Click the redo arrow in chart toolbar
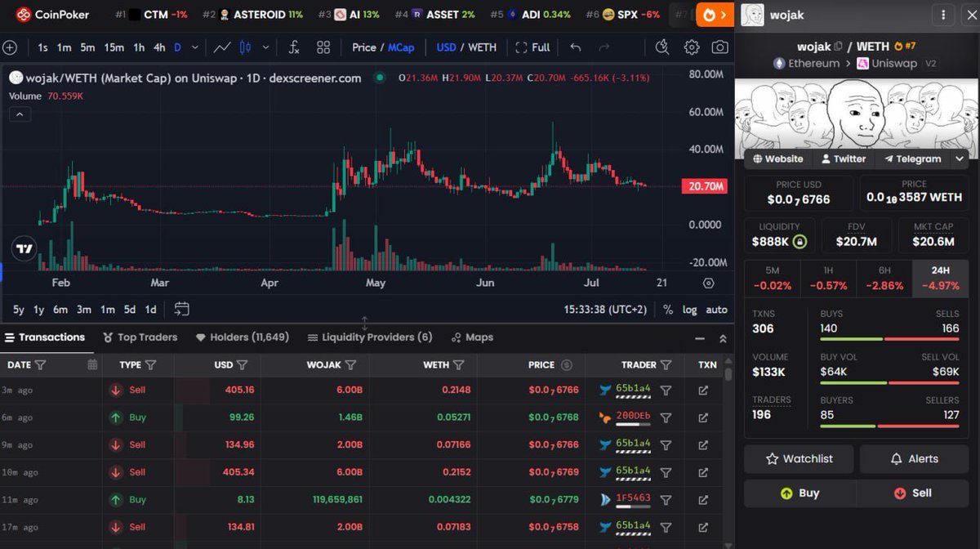The image size is (980, 549). click(x=604, y=47)
